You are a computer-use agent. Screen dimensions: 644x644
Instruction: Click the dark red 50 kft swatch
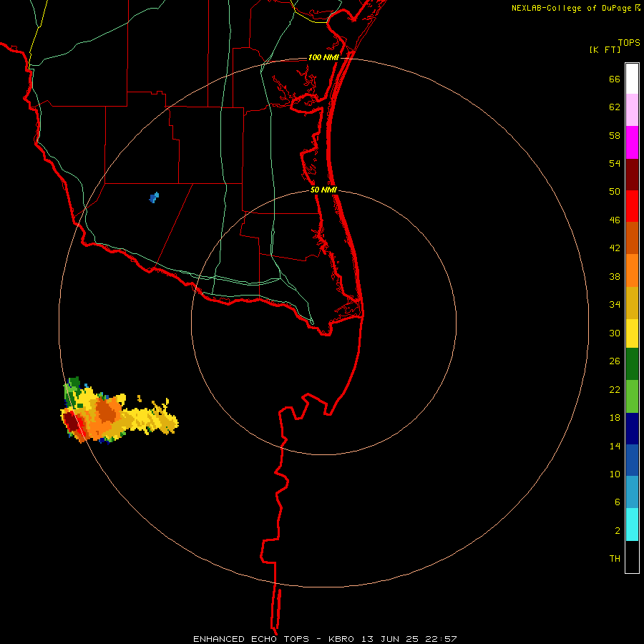click(632, 175)
